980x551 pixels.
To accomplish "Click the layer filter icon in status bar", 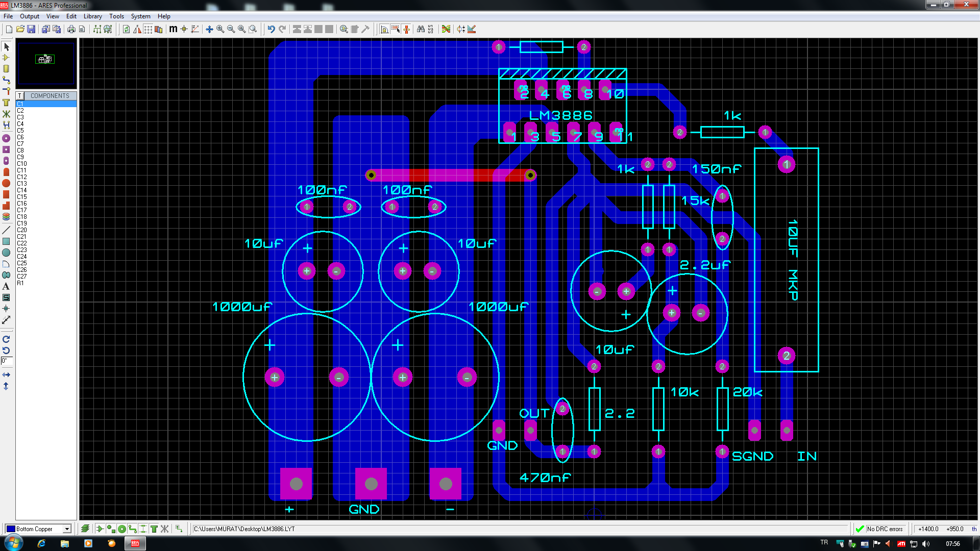I will (x=85, y=529).
